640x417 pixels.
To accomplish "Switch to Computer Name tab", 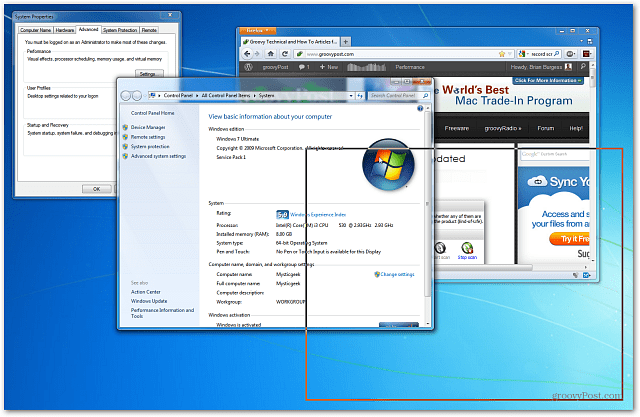I will [36, 30].
